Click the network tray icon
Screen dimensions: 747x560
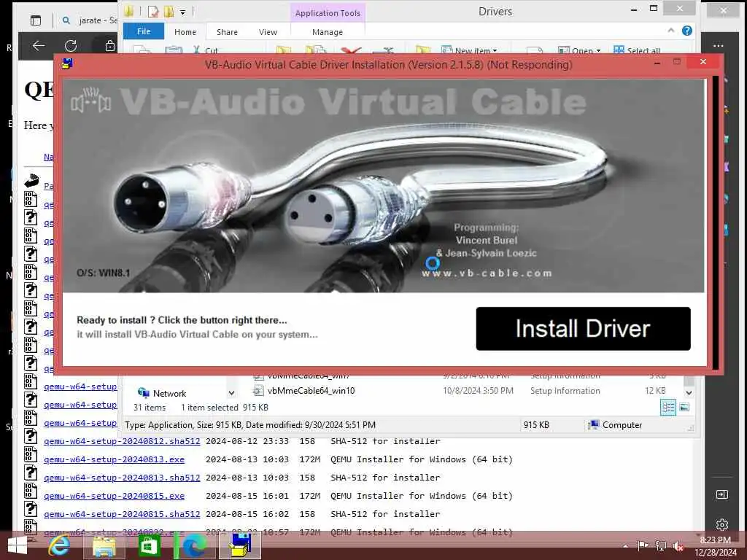[660, 545]
